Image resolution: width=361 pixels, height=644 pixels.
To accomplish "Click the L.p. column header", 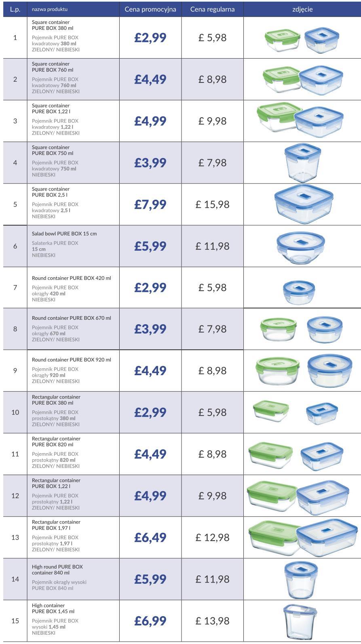I will tap(15, 9).
